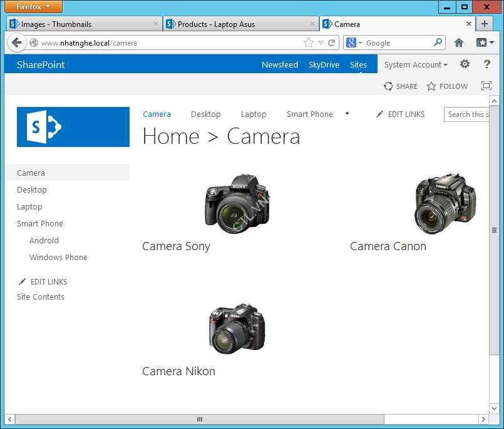The height and width of the screenshot is (429, 504).
Task: Click the Search this site field
Action: click(466, 114)
